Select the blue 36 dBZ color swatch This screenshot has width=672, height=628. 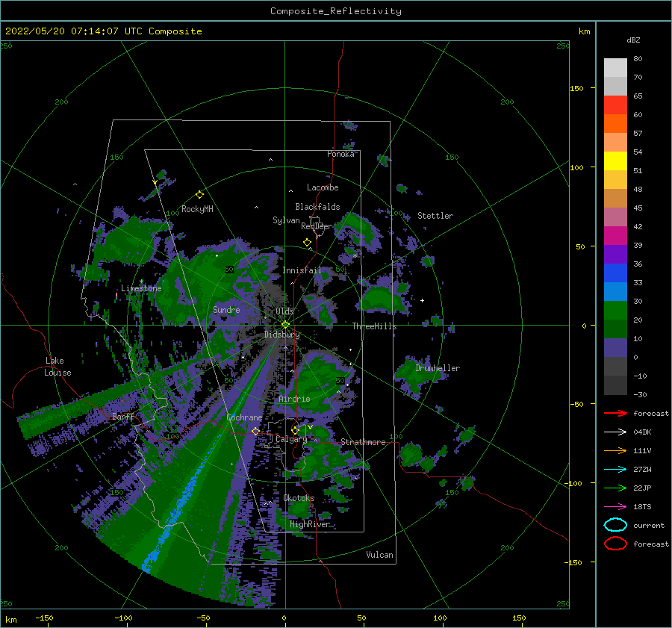[x=615, y=273]
